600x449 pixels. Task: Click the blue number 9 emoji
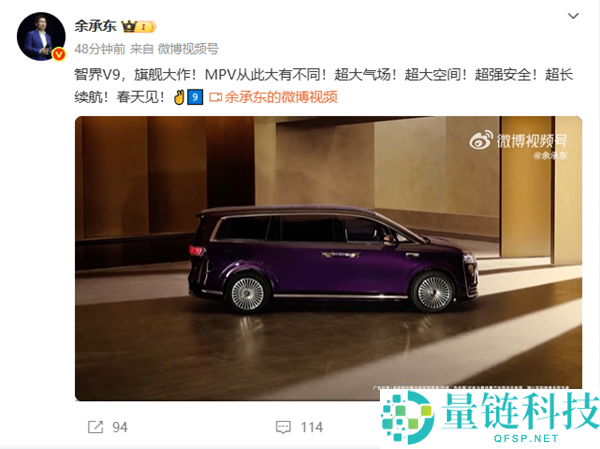point(195,97)
